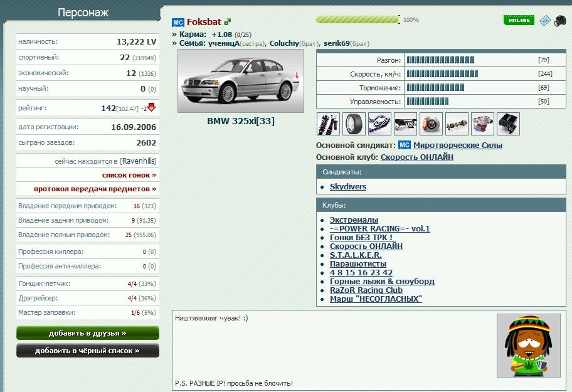The image size is (572, 392).
Task: Open 'список гонок' link
Action: tap(129, 176)
